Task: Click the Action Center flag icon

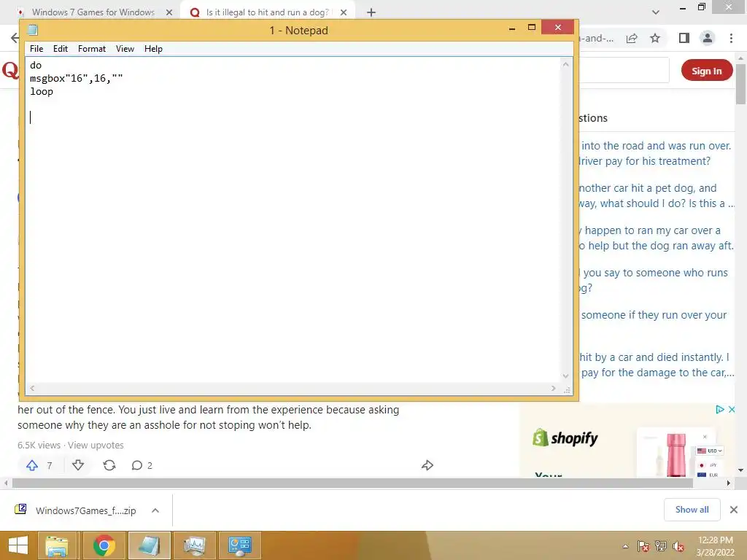Action: (x=643, y=546)
